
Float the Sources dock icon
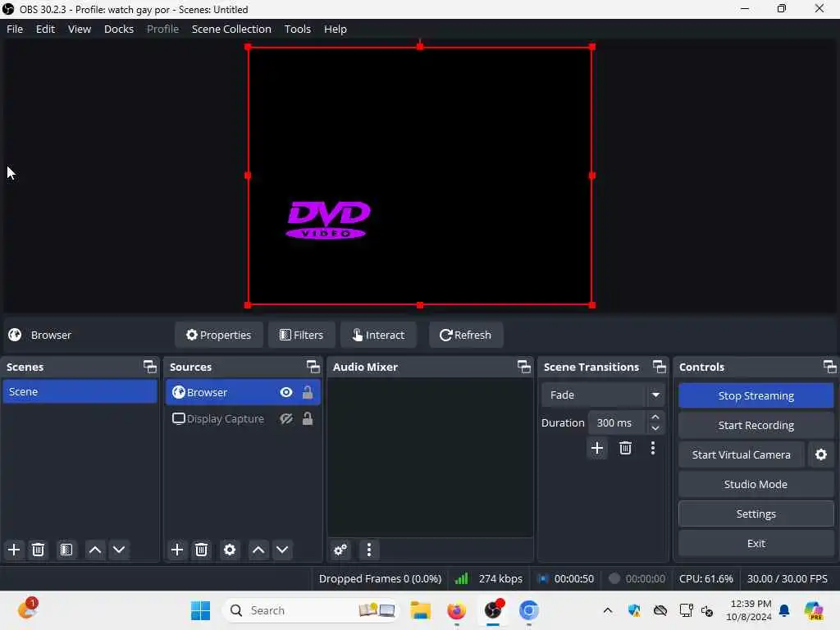[x=313, y=367]
